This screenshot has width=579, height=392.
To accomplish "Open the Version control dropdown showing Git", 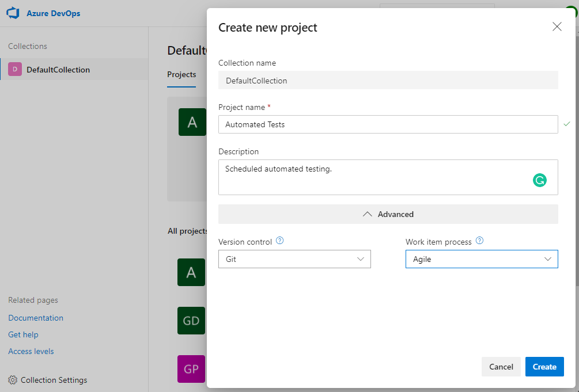I will [x=294, y=259].
